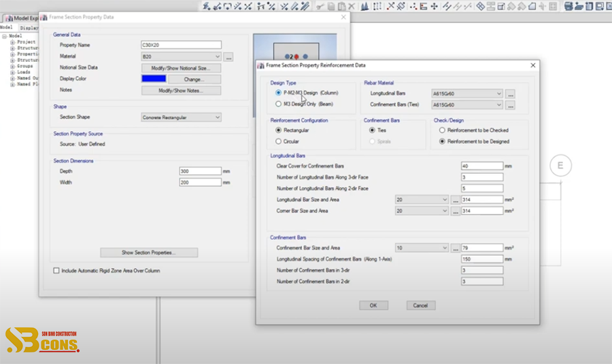The width and height of the screenshot is (612, 364).
Task: Click the scissors Cut icon in the toolbar
Action: tap(320, 6)
